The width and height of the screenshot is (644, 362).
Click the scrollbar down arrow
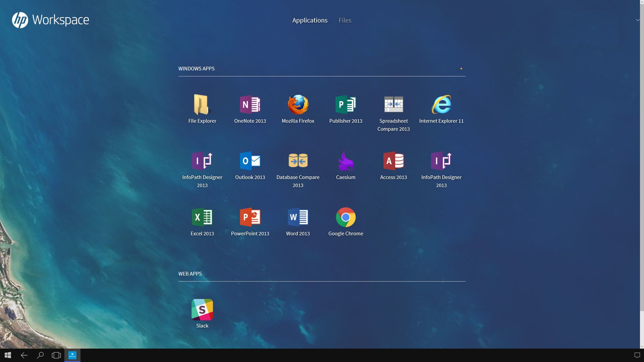pos(642,347)
